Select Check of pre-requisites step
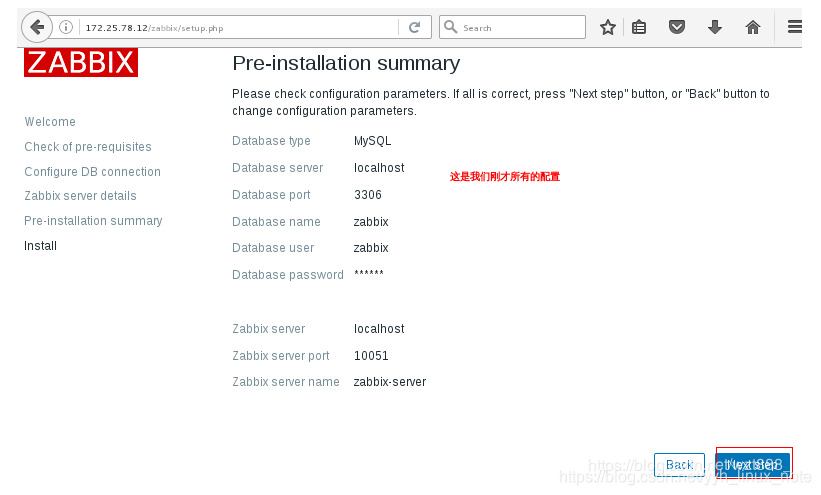 coord(88,147)
